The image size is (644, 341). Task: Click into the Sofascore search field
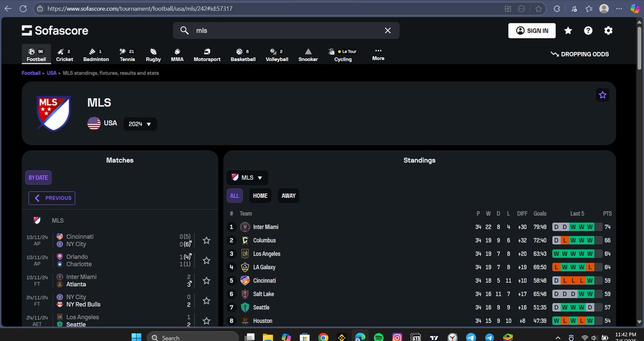pyautogui.click(x=286, y=31)
